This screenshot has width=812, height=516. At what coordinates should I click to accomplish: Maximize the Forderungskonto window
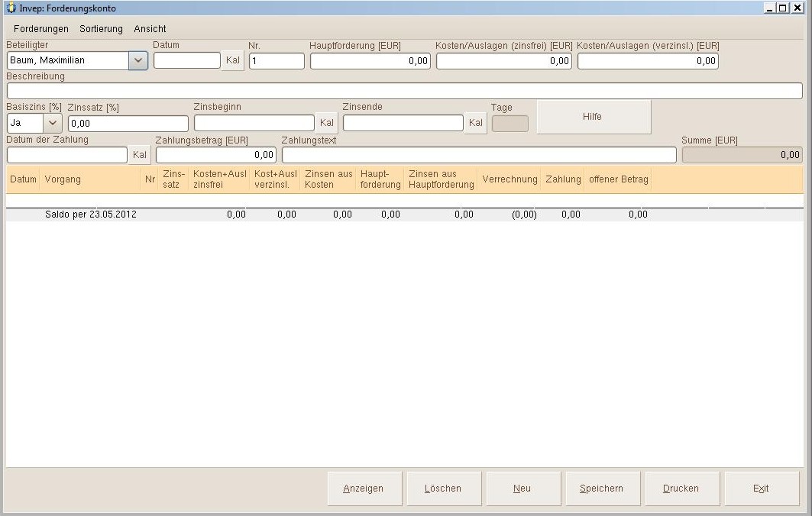pos(783,8)
